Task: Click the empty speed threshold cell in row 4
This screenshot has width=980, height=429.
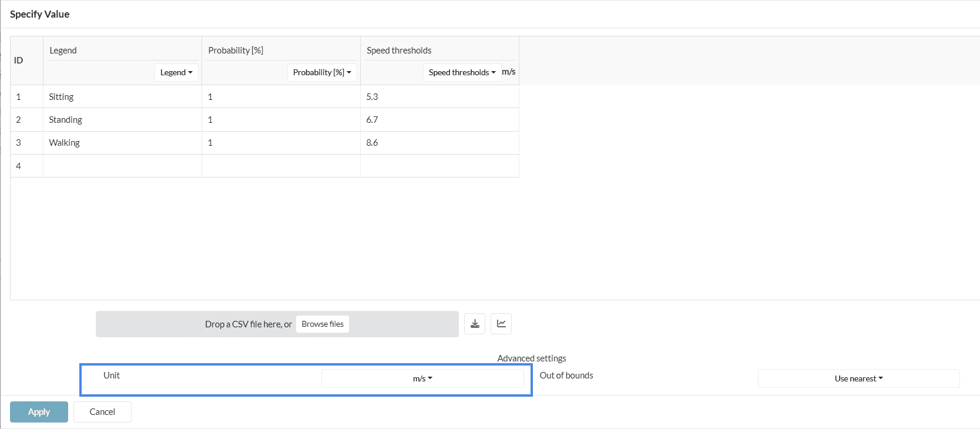Action: [x=439, y=166]
